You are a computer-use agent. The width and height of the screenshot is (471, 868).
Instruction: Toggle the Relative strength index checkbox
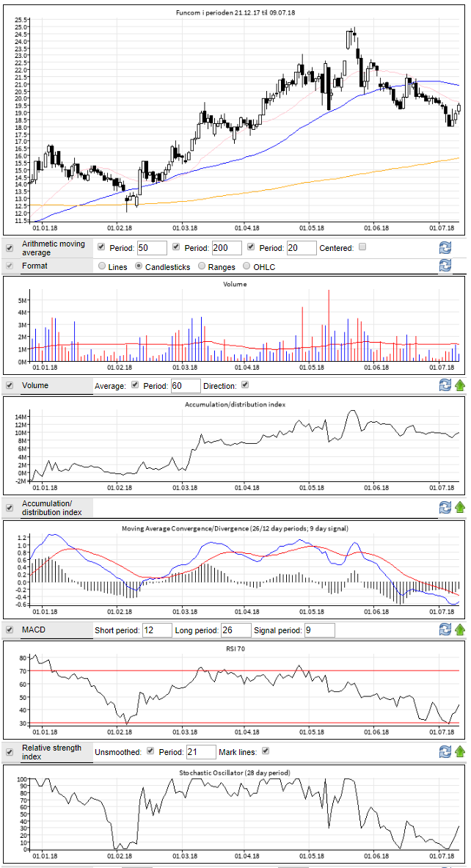tap(10, 752)
